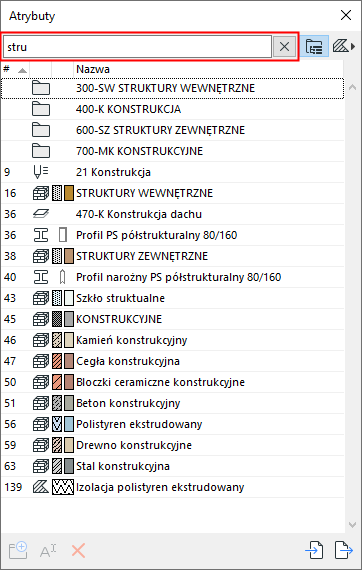Screen dimensions: 362x570
Task: Click the Export attributes button
Action: 344,550
